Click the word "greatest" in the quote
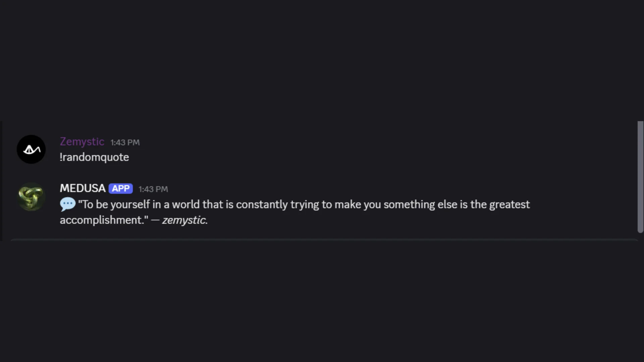The width and height of the screenshot is (644, 362). click(509, 204)
